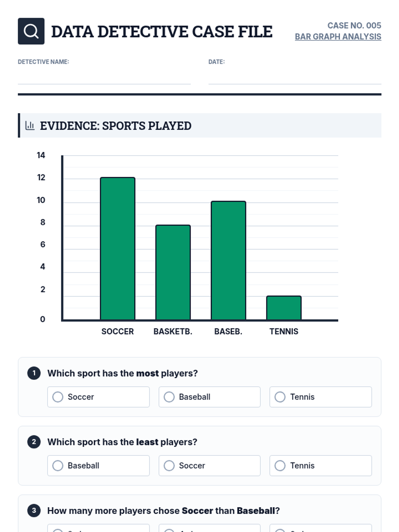
Task: Click the Tennis bar in the graph
Action: coord(284,308)
